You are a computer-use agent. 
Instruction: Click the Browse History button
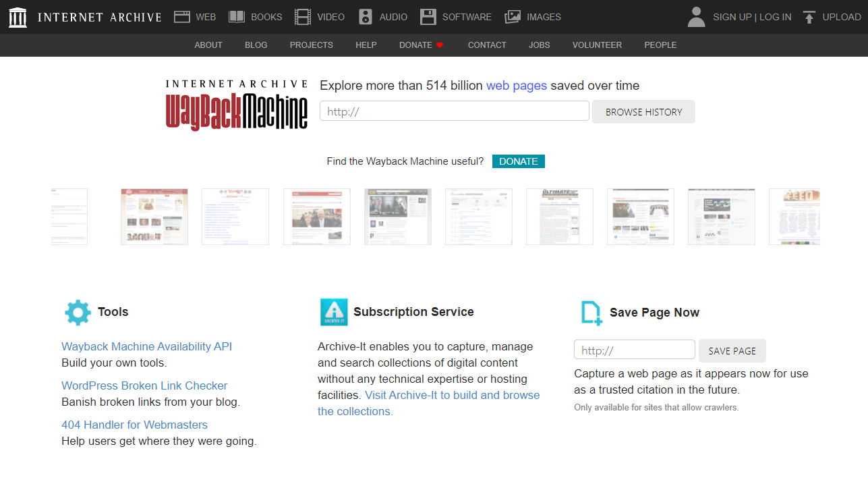tap(643, 112)
